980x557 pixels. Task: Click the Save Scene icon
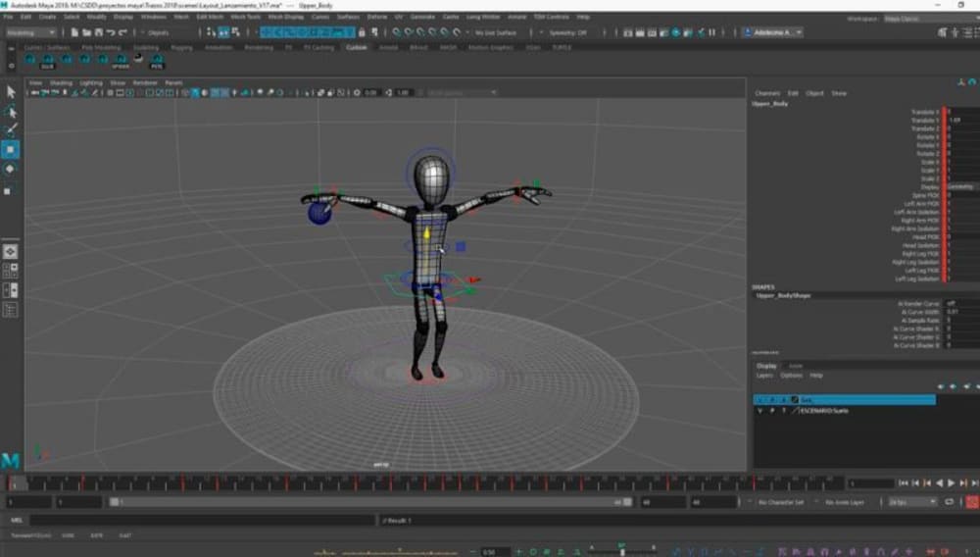[98, 32]
